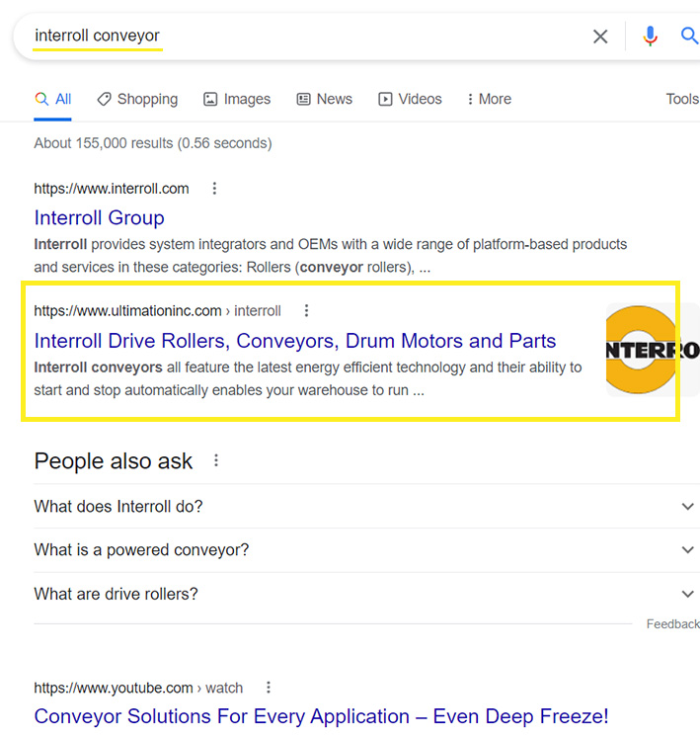
Task: Click the blue magnifier search icon
Action: pyautogui.click(x=689, y=36)
